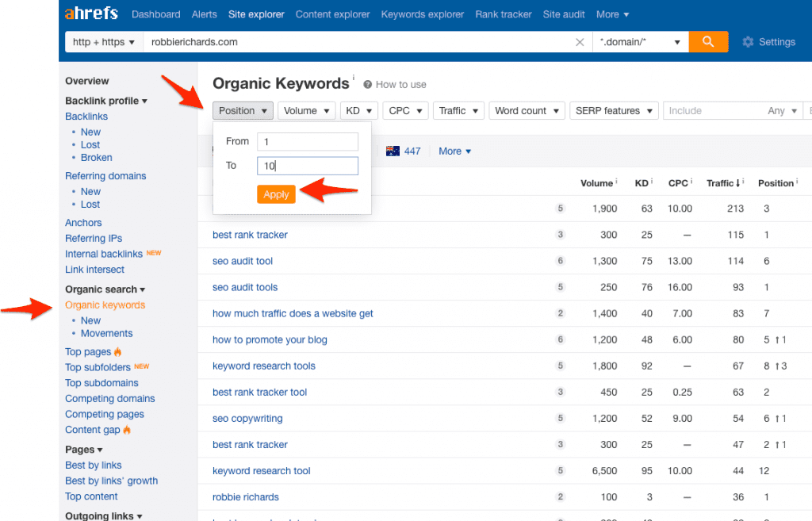Viewport: 812px width, 521px height.
Task: Open Keywords explorer in top navigation
Action: click(x=423, y=14)
